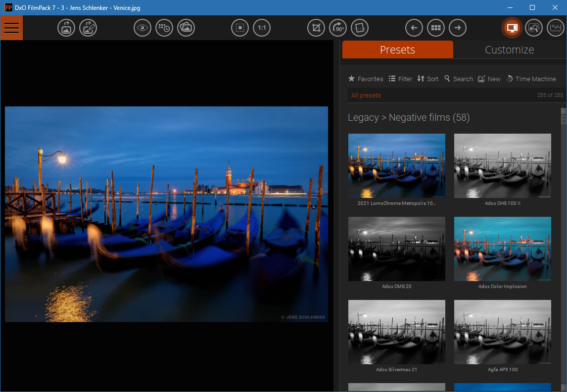Open the image browser grid

click(436, 28)
